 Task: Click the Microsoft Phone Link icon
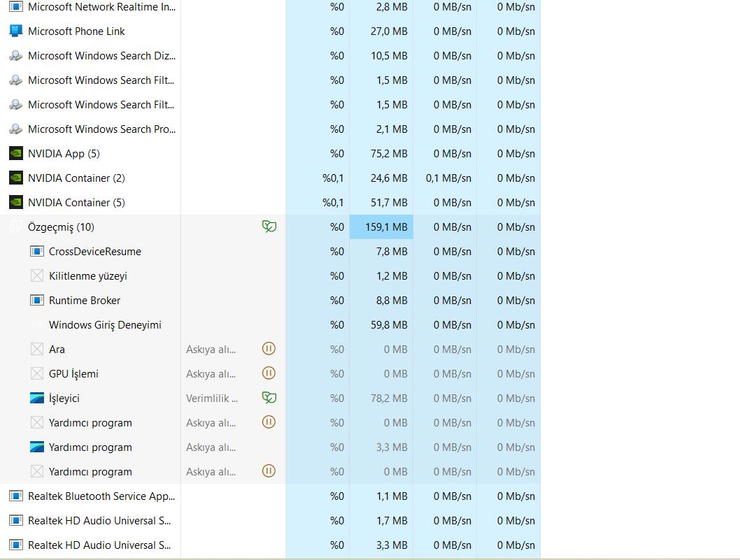coord(16,31)
